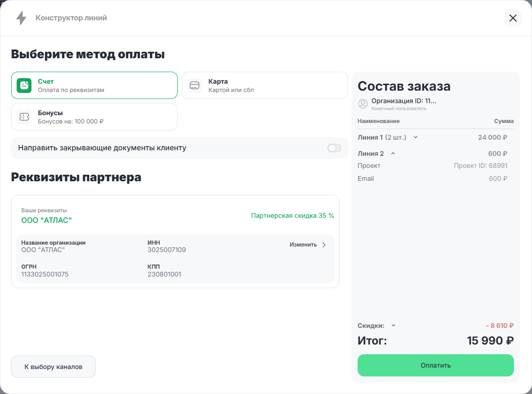Image resolution: width=532 pixels, height=394 pixels.
Task: Expand the Линия 1 order row
Action: [415, 137]
